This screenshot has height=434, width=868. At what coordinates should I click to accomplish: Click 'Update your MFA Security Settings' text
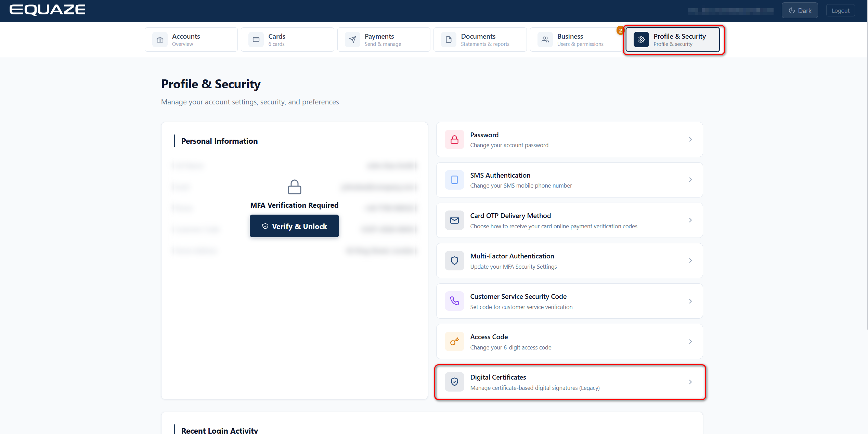513,267
